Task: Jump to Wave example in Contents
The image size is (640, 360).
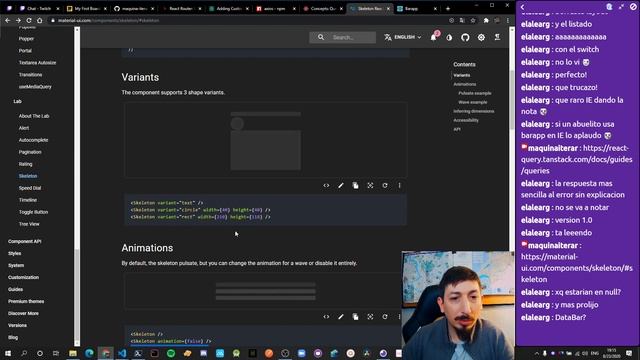Action: 473,102
